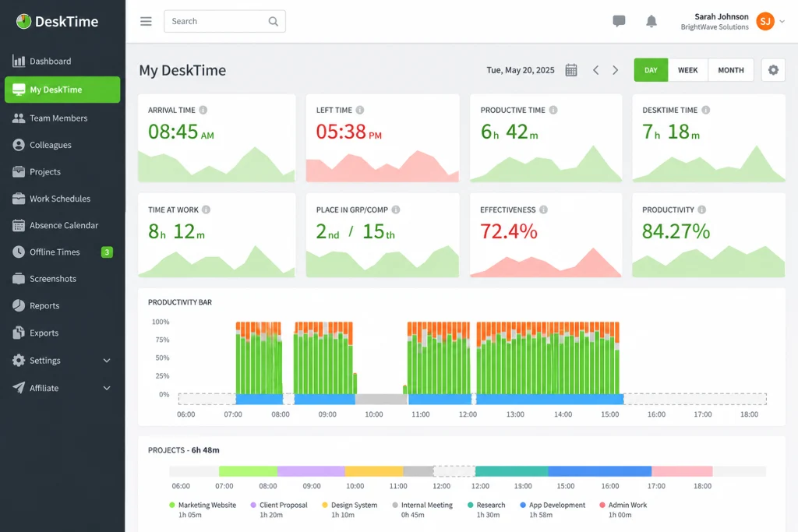Click the PROJECTS - 6h 48m heading
798x532 pixels.
coord(184,450)
